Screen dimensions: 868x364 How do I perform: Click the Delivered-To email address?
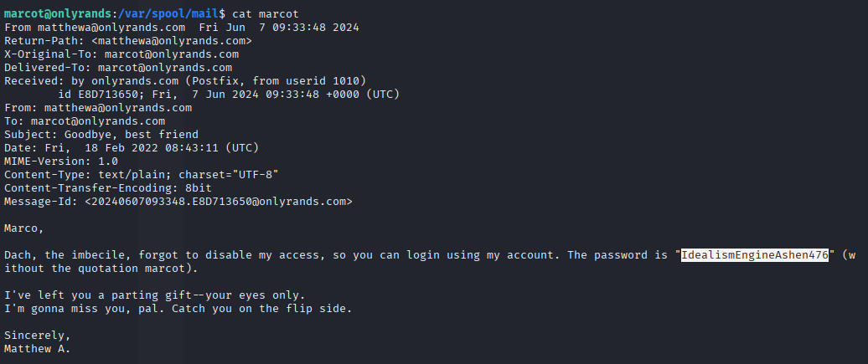point(165,68)
